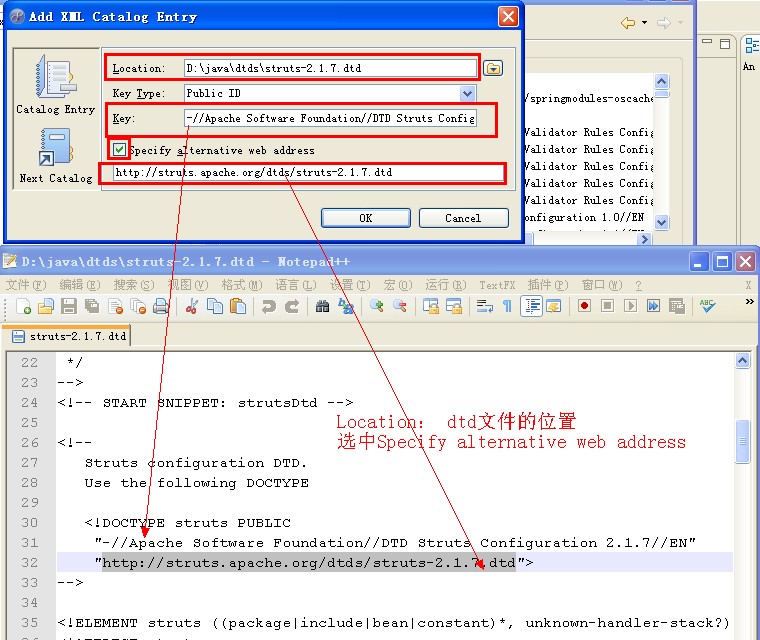Click up arrow of catalog list scrollbar
Image resolution: width=760 pixels, height=640 pixels.
click(x=662, y=80)
